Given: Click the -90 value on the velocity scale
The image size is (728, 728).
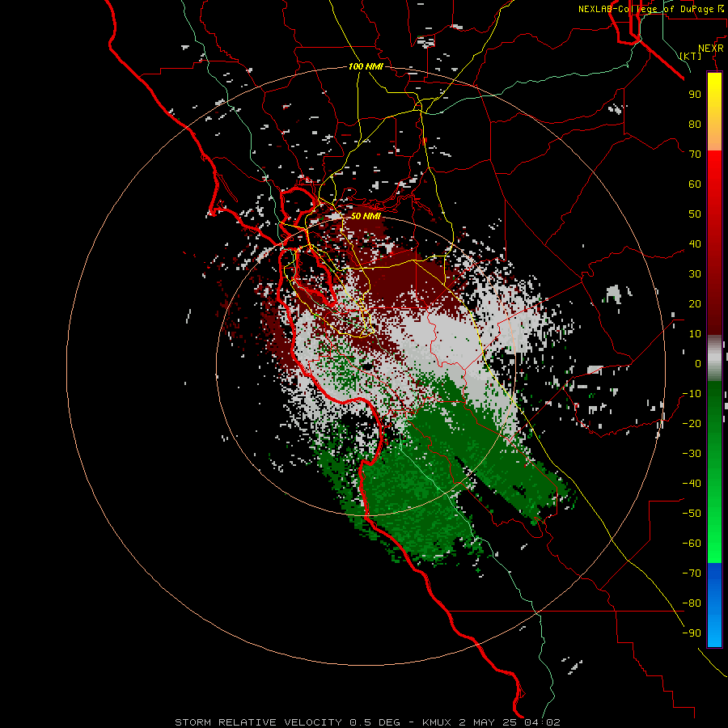Looking at the screenshot, I should coord(692,633).
